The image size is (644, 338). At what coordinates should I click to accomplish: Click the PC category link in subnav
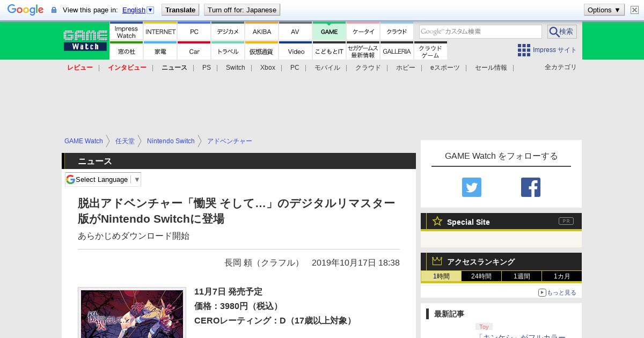tap(295, 68)
